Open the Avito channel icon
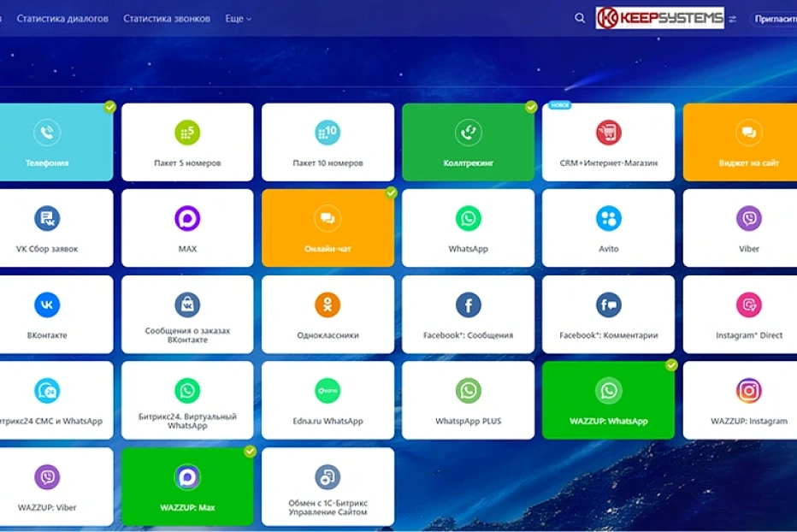797x532 pixels. (x=608, y=219)
